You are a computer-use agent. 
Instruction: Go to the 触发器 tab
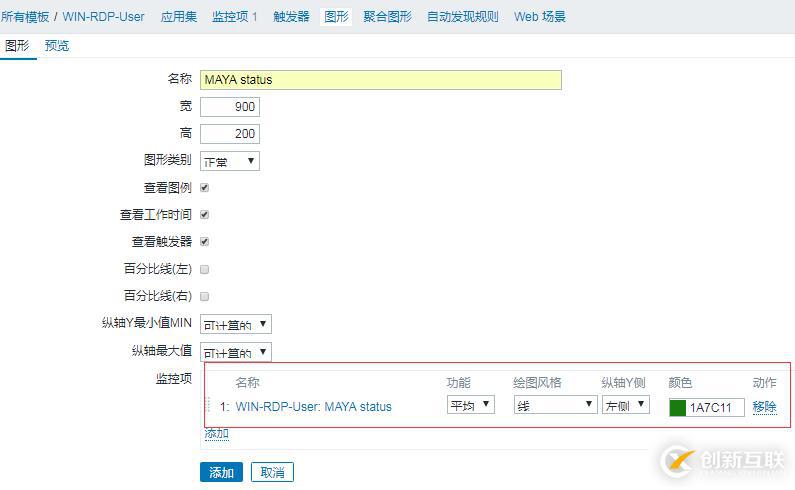[291, 17]
